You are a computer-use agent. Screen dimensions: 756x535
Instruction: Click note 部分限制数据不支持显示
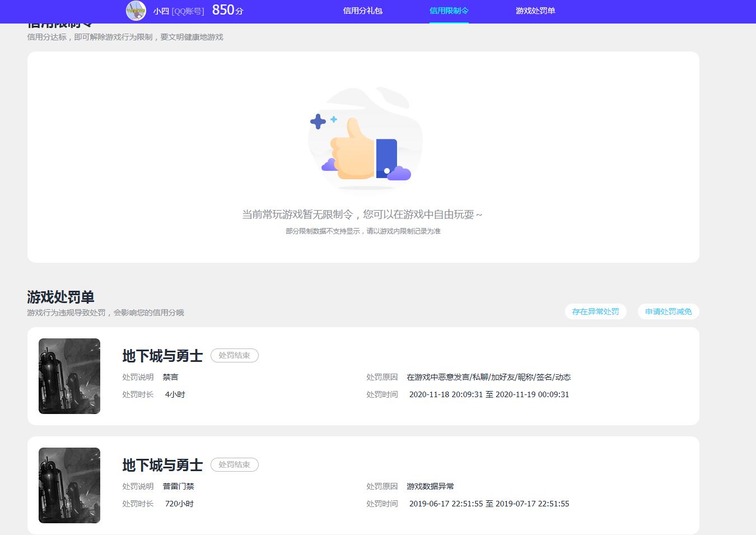(363, 231)
